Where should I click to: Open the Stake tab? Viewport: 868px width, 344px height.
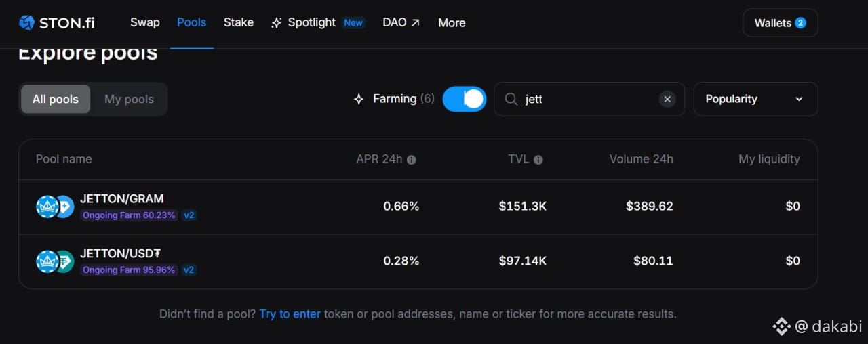[x=239, y=22]
